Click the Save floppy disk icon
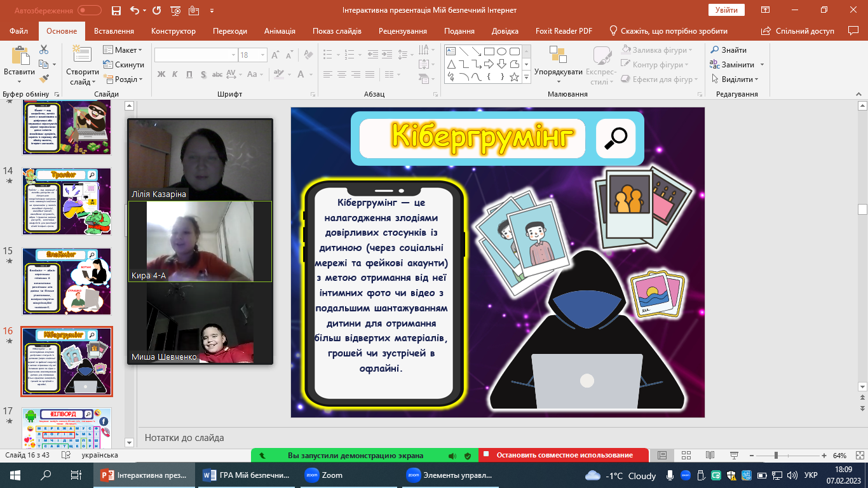Image resolution: width=868 pixels, height=488 pixels. (116, 10)
